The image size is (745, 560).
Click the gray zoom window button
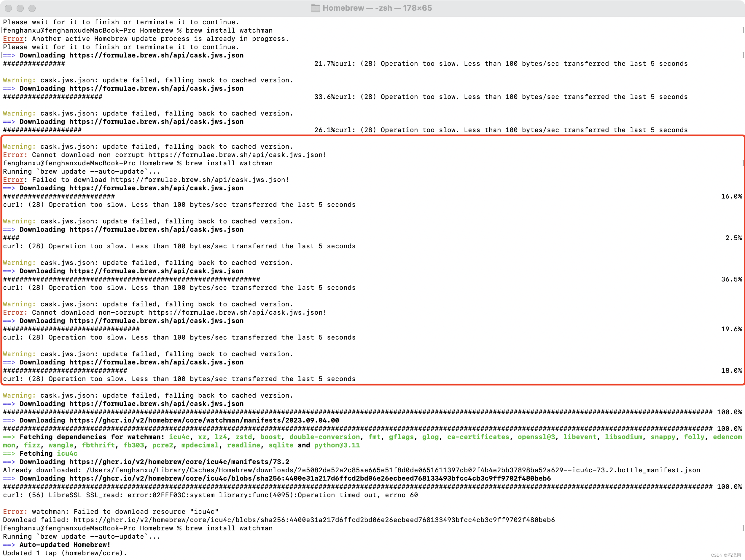pyautogui.click(x=32, y=8)
